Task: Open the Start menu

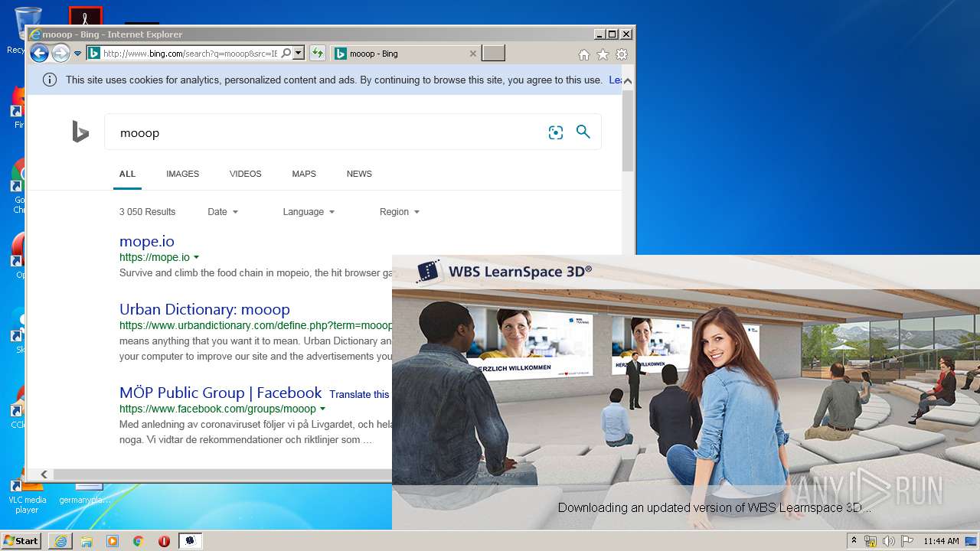Action: (21, 541)
